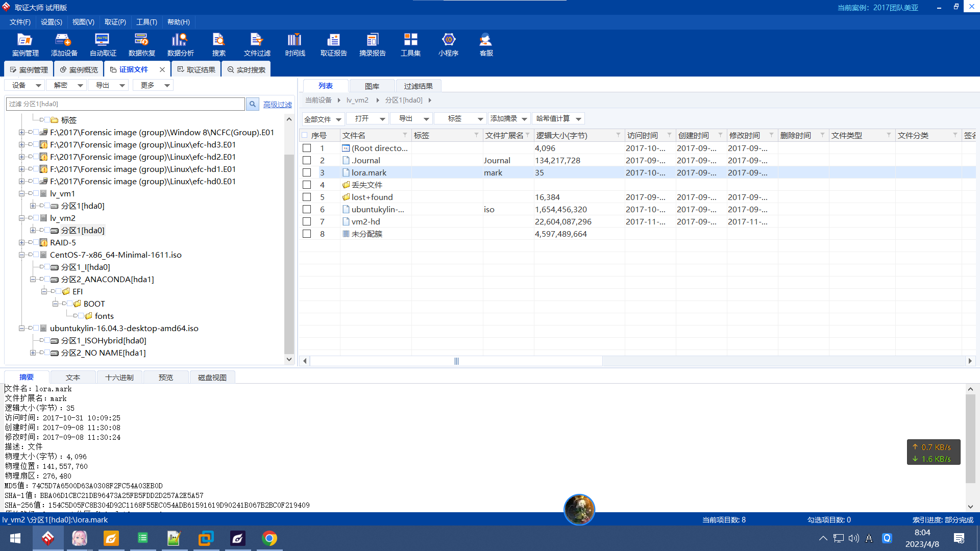The width and height of the screenshot is (980, 551).
Task: Open the 时间线 view icon
Action: [x=295, y=44]
